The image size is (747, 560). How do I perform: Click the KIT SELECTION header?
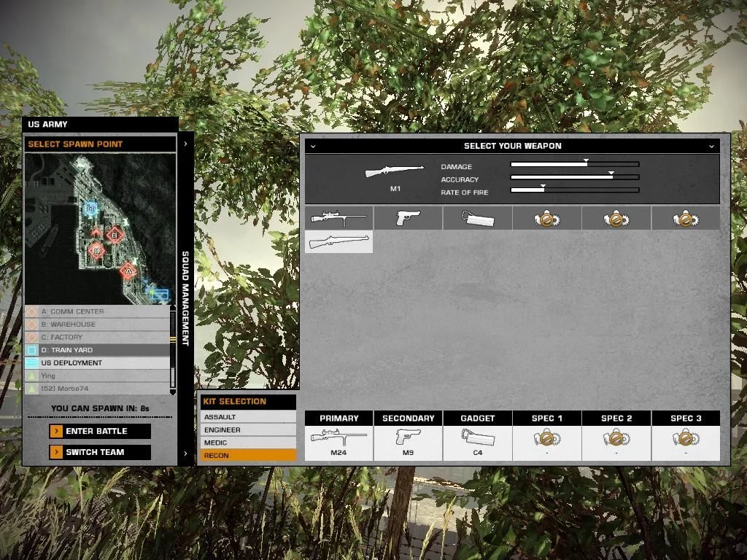pyautogui.click(x=248, y=402)
